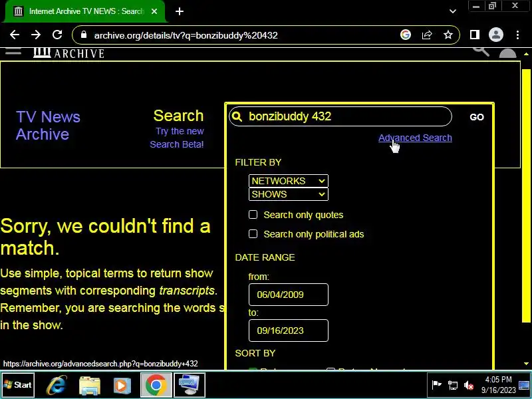The image size is (532, 399).
Task: Click the to date field 09/16/2023
Action: point(289,331)
